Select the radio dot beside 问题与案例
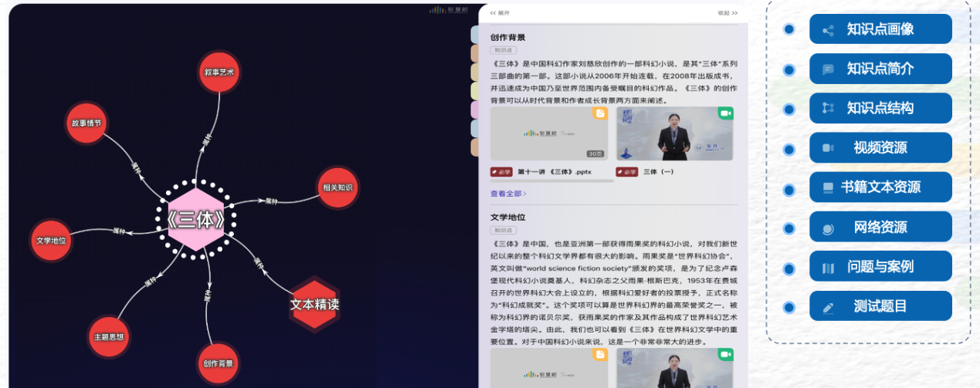Viewport: 980px width, 388px height. pyautogui.click(x=788, y=268)
